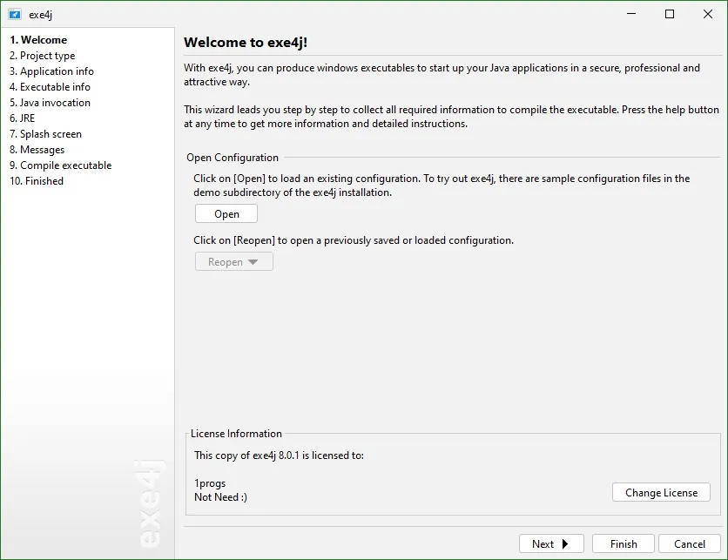This screenshot has height=560, width=728.
Task: Expand the Reopen dropdown arrow
Action: [253, 262]
